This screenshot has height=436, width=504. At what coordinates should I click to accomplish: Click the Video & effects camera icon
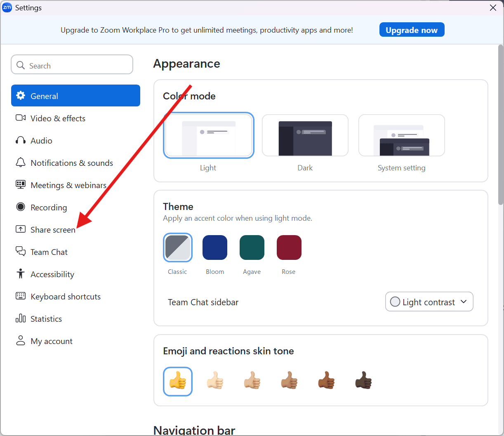[21, 118]
